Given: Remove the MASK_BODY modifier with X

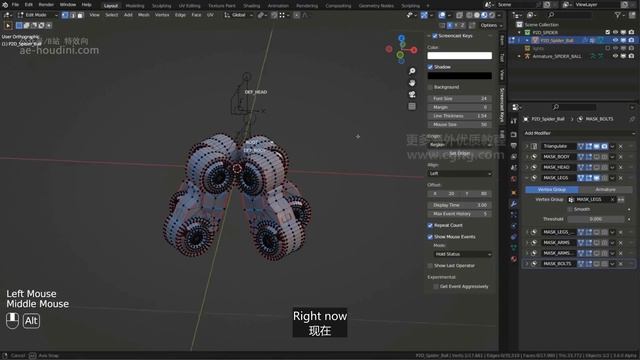Looking at the screenshot, I should (621, 157).
